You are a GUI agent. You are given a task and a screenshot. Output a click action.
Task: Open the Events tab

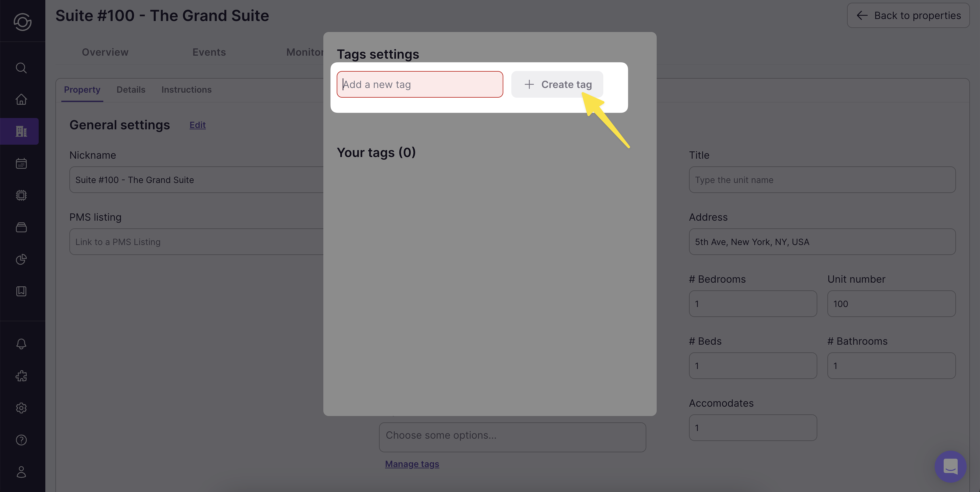[x=209, y=52]
